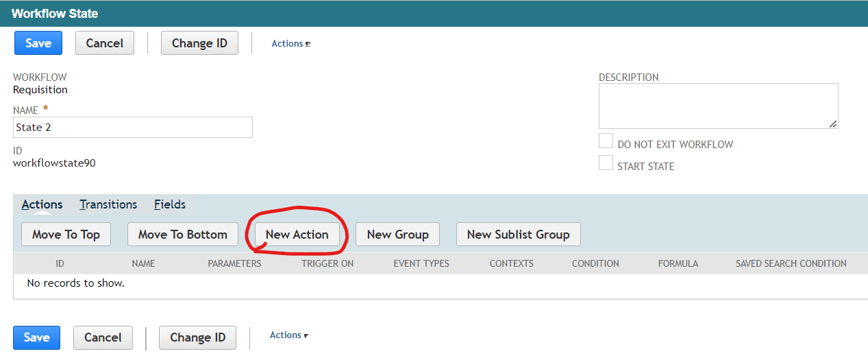
Task: Open the top Actions dropdown menu
Action: click(291, 43)
